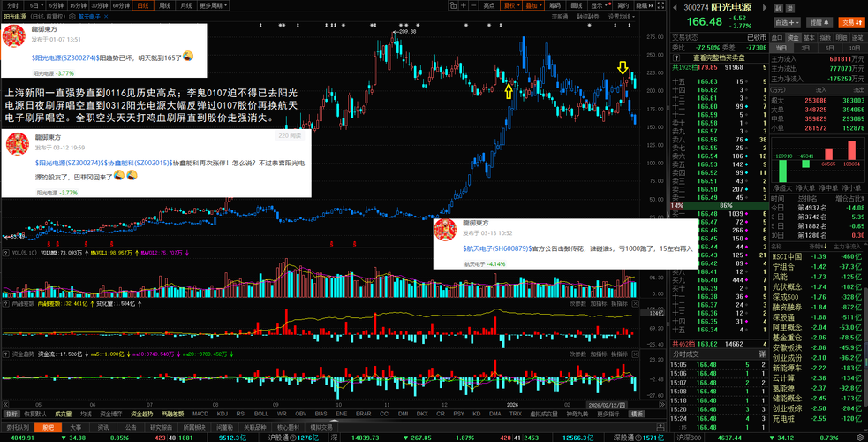This screenshot has height=442, width=868.
Task: Click the panel pop-out icon at bottom right of tabs
Action: (660, 428)
